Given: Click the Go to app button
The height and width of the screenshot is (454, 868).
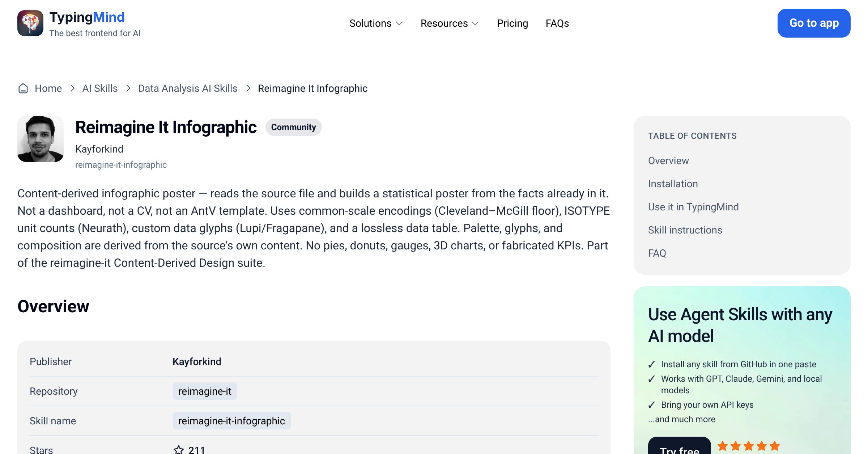Looking at the screenshot, I should [814, 23].
